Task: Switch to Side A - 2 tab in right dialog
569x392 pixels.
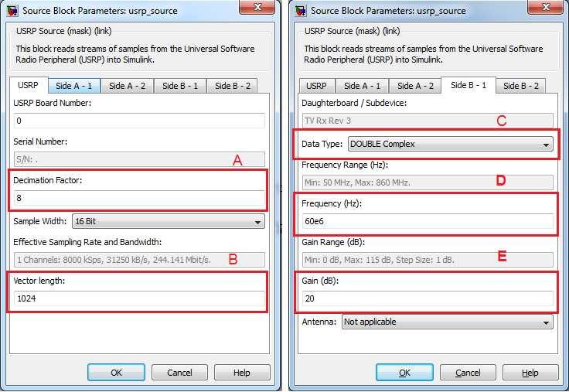Action: tap(415, 86)
